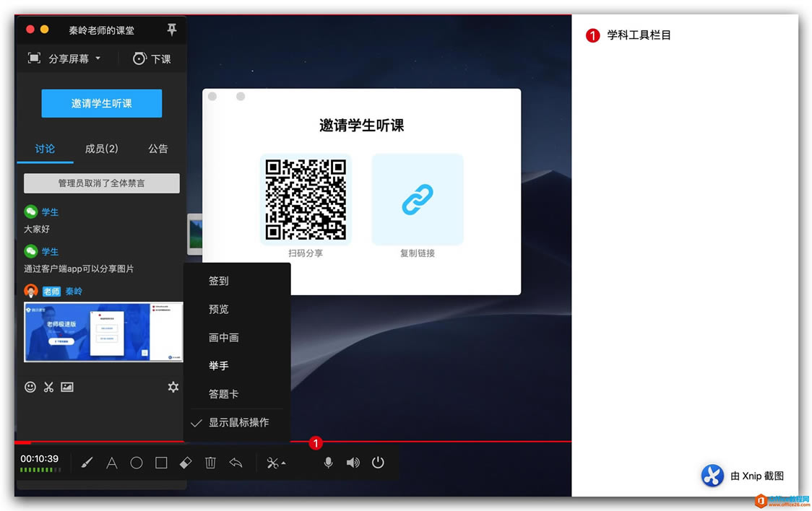
Task: Clear annotations with the trash icon
Action: point(210,463)
